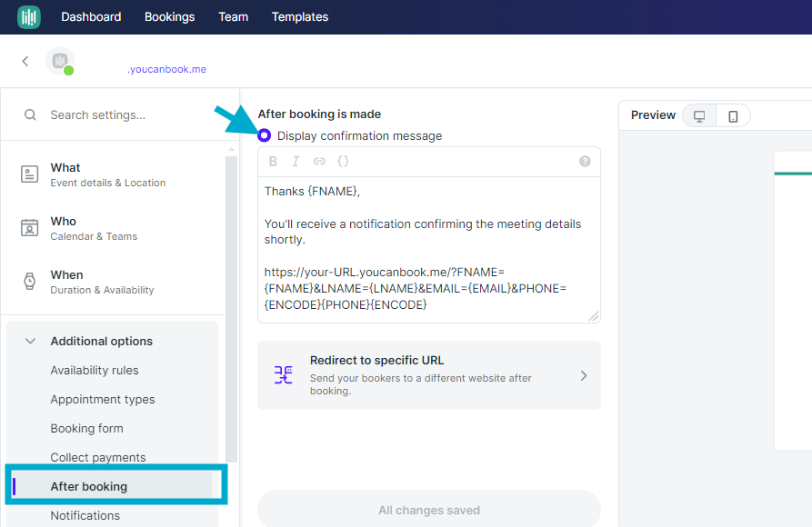Collapse the Additional options section
This screenshot has width=812, height=527.
pos(31,341)
